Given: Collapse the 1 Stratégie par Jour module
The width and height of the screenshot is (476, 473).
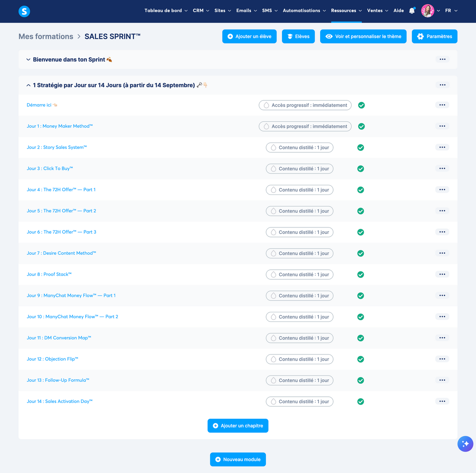Looking at the screenshot, I should tap(28, 85).
